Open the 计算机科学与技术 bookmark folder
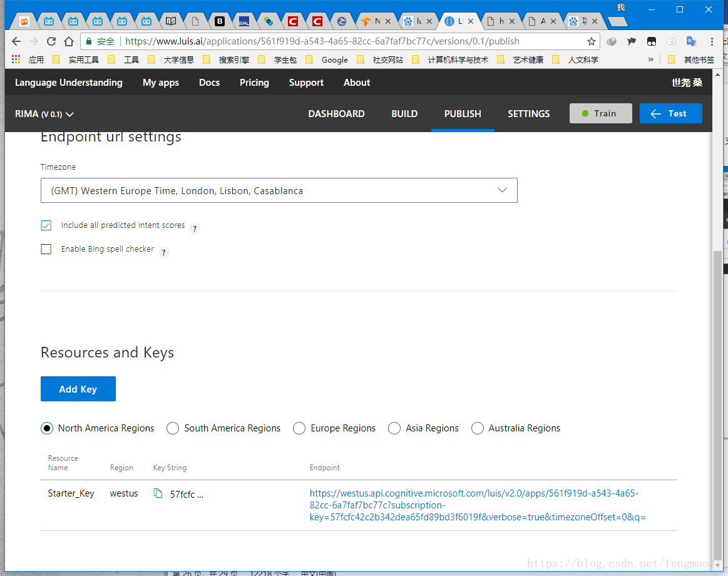This screenshot has height=576, width=728. (x=450, y=59)
